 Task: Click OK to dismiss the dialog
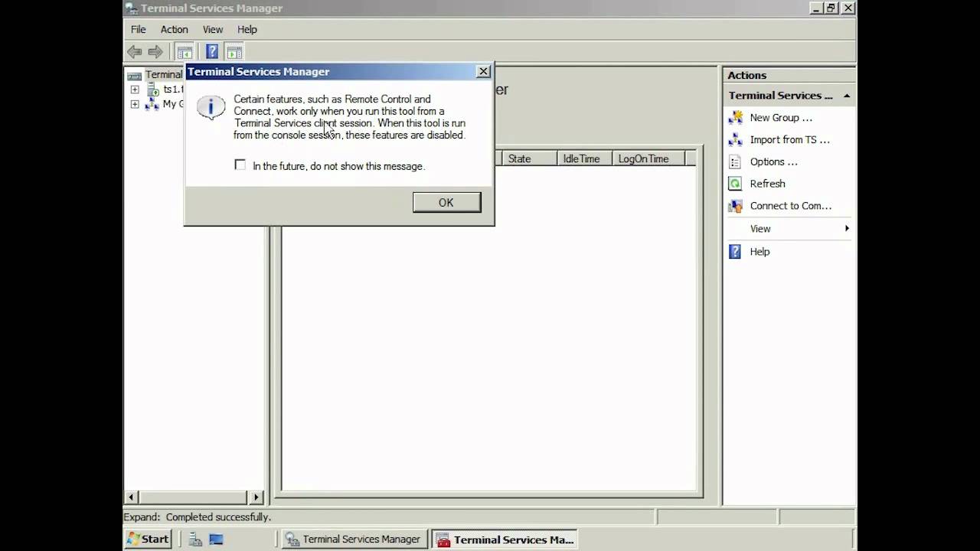447,202
